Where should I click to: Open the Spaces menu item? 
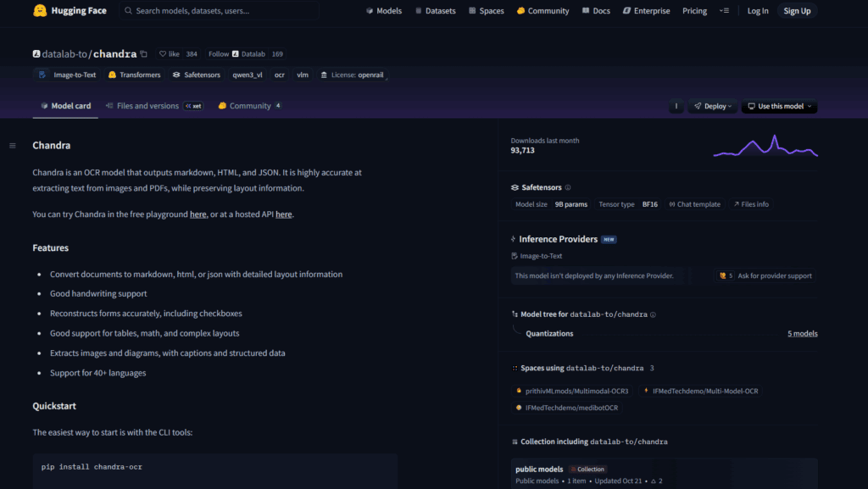486,10
